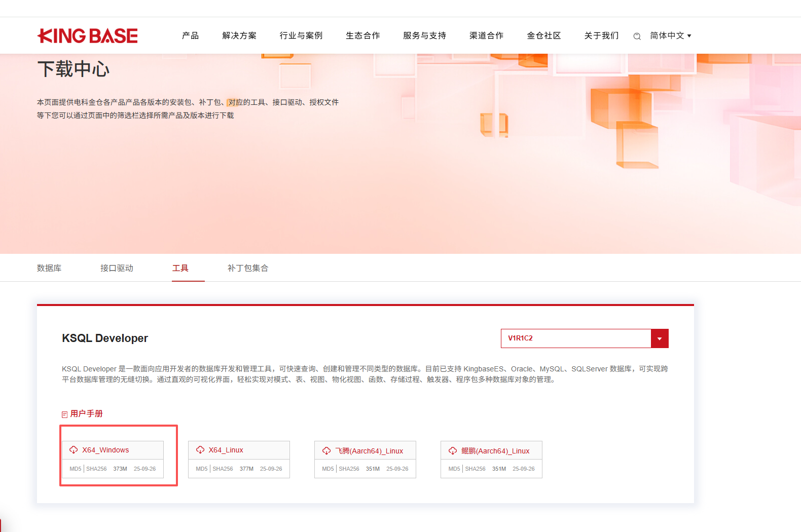
Task: Switch to the 数据库 tab
Action: [x=49, y=268]
